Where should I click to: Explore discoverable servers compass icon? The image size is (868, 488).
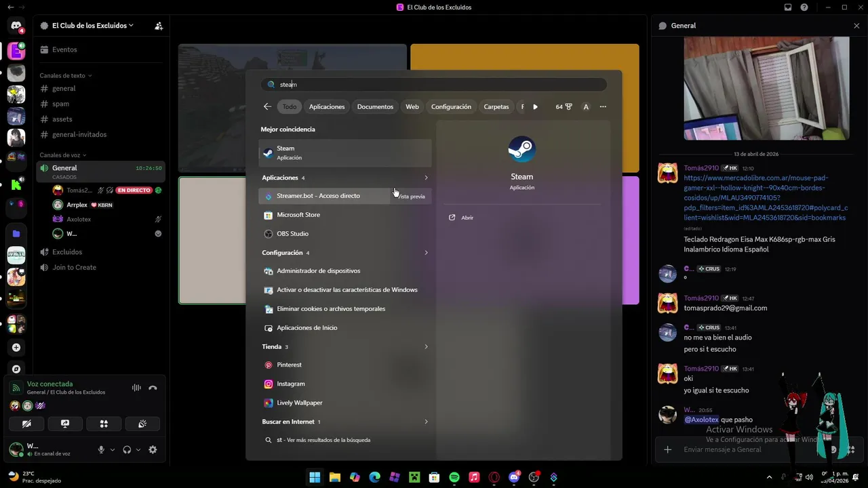(x=16, y=369)
